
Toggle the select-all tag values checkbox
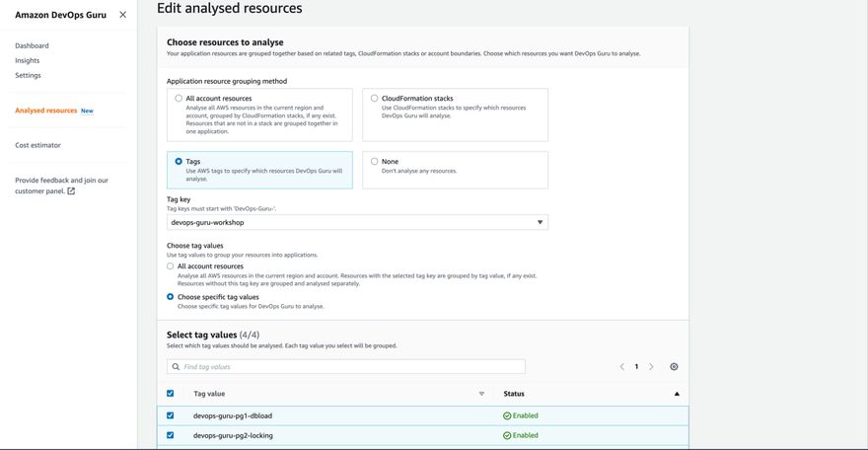tap(170, 394)
